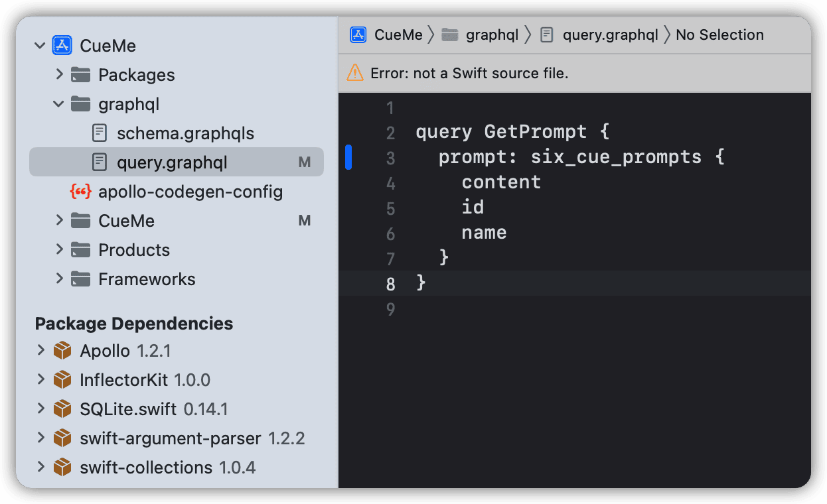Screen dimensions: 827x504
Task: Expand the swift-collections 1.0.4 dependency arrow
Action: [x=40, y=466]
